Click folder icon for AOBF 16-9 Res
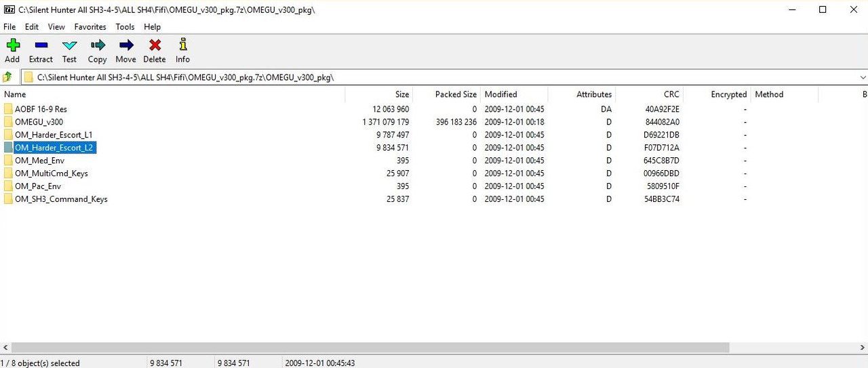The width and height of the screenshot is (868, 368). point(8,109)
